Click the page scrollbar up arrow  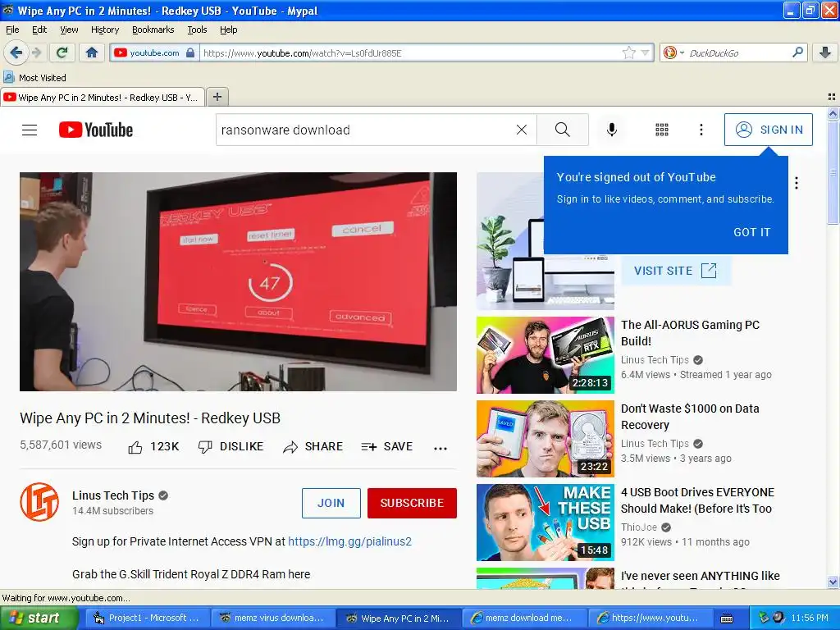coord(833,113)
